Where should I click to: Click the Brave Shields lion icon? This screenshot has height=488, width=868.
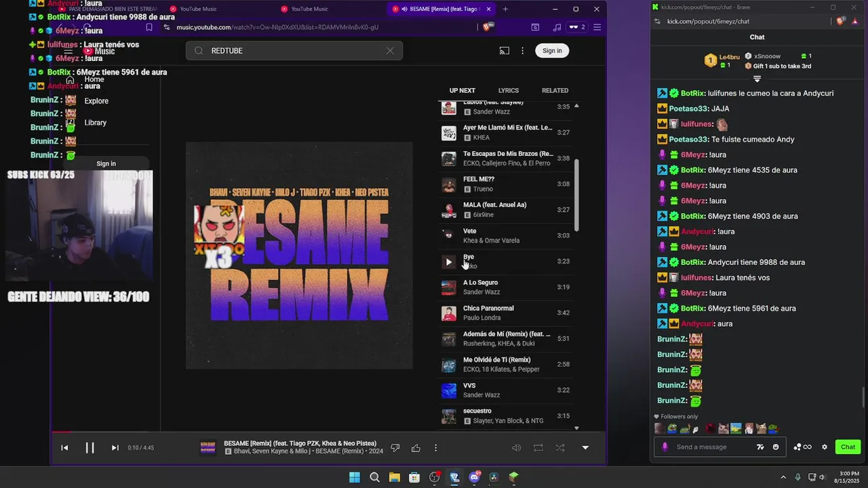(487, 27)
